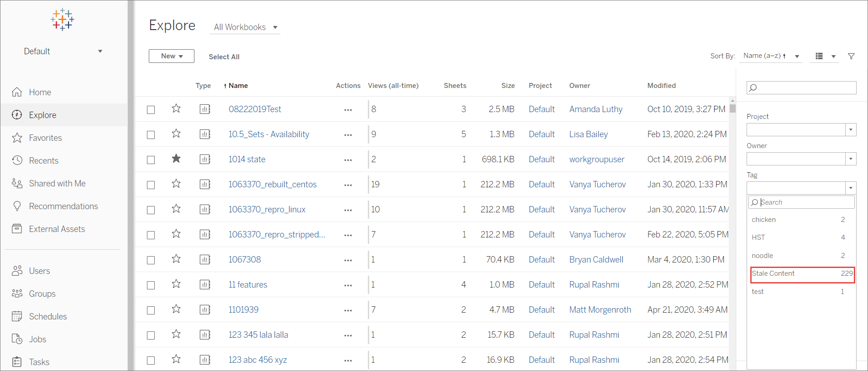Click the Tableau logo
Viewport: 868px width, 371px height.
click(x=63, y=20)
